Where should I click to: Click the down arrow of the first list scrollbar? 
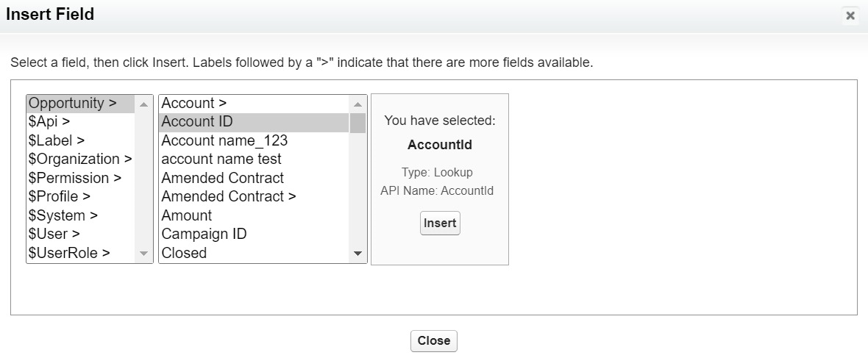144,254
